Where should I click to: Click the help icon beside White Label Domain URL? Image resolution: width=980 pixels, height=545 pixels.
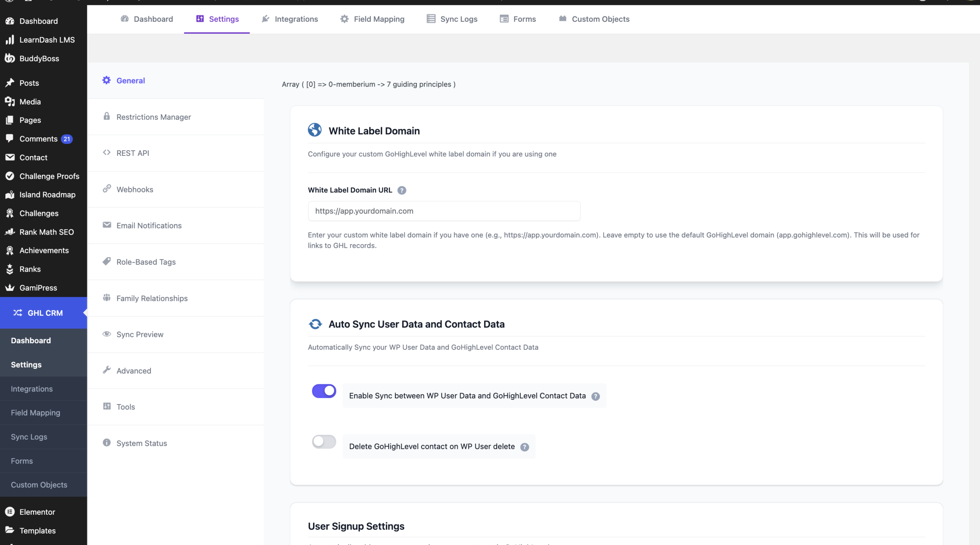click(402, 190)
